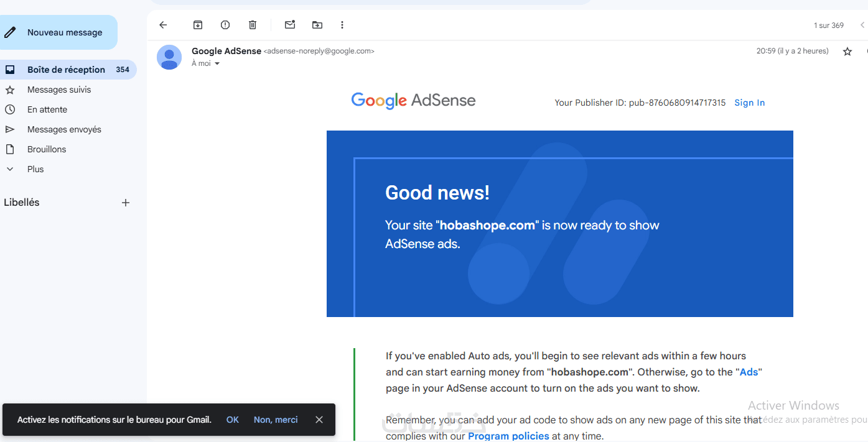Click the Sign In link
This screenshot has width=868, height=442.
pos(749,103)
